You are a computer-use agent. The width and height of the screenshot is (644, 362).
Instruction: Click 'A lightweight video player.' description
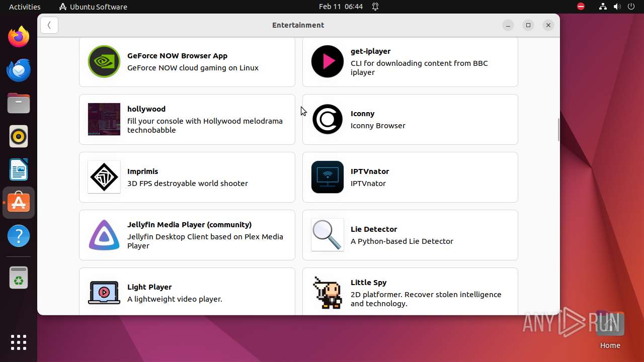coord(175,299)
